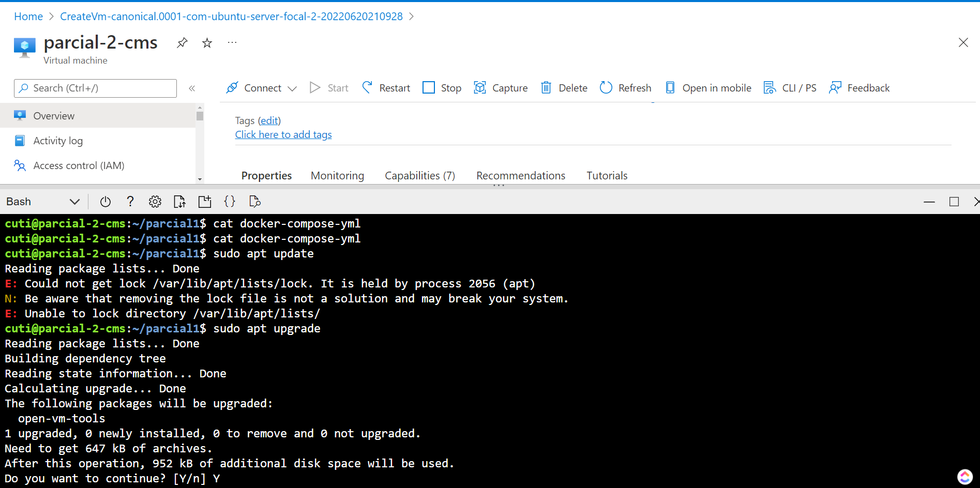The width and height of the screenshot is (980, 488).
Task: Close the virtual machine blade
Action: tap(963, 42)
